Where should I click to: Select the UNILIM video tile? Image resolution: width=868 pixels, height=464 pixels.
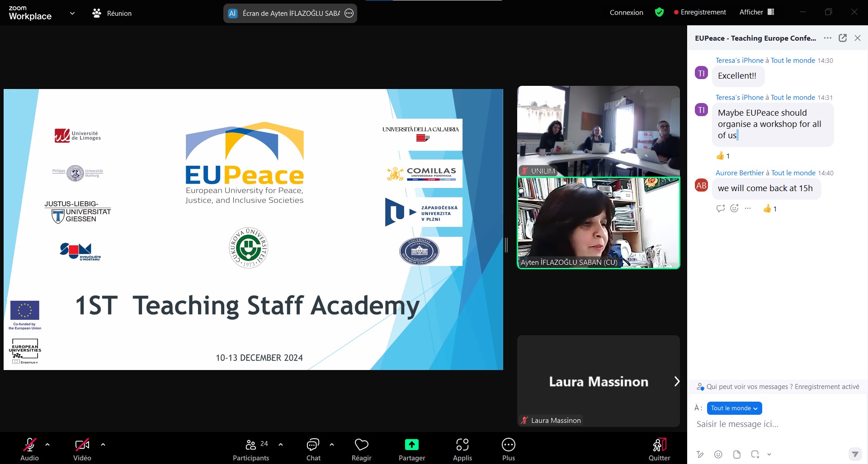pos(599,131)
